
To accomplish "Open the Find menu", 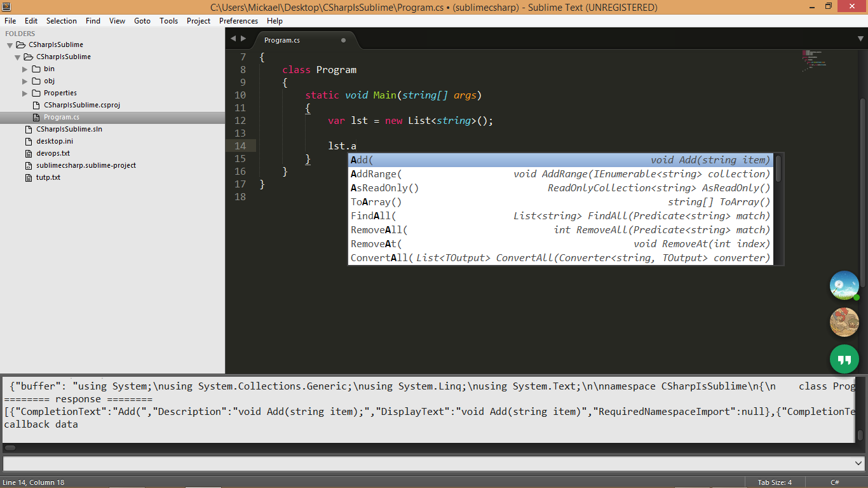I will pos(93,21).
